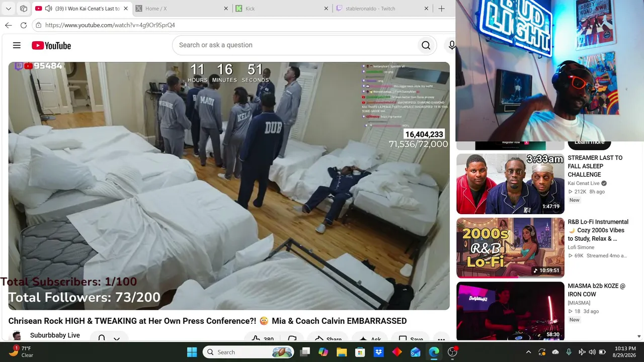Switch to the Kick tab
This screenshot has height=362, width=644.
pyautogui.click(x=282, y=9)
